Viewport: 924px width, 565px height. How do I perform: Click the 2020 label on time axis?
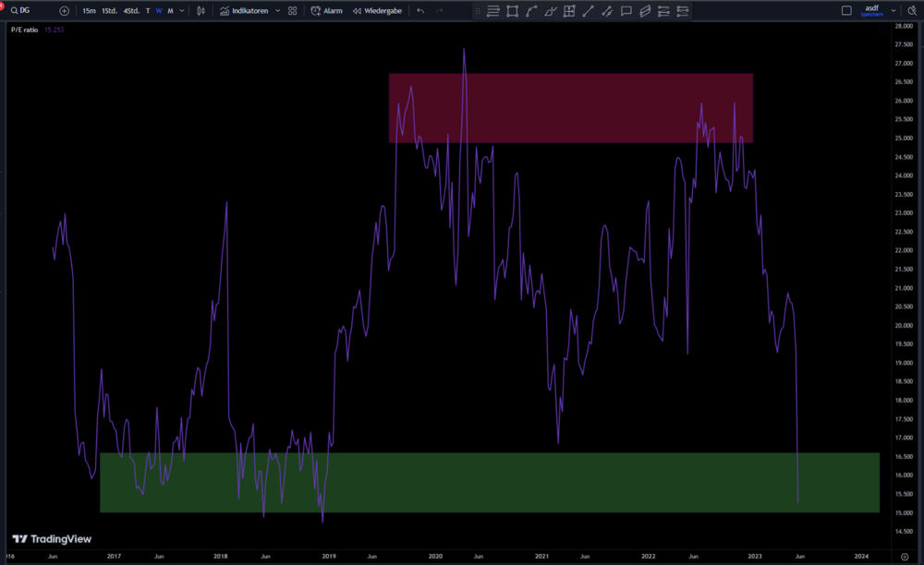click(x=435, y=556)
